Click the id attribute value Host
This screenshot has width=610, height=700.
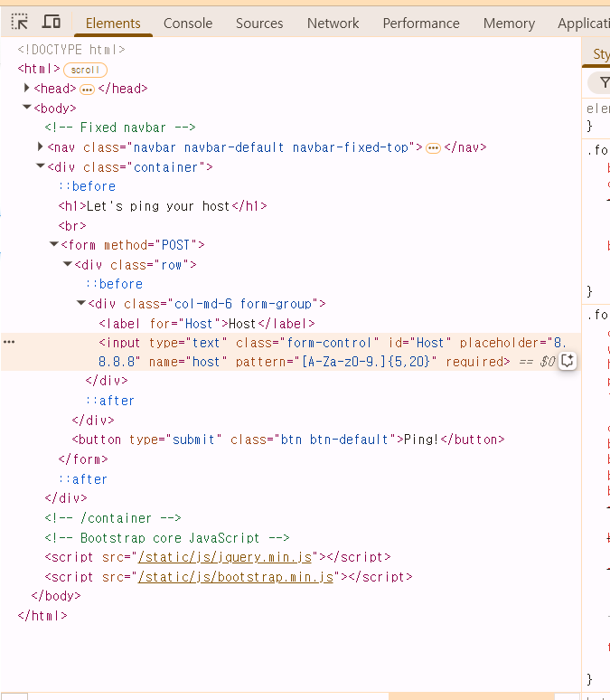pyautogui.click(x=430, y=343)
